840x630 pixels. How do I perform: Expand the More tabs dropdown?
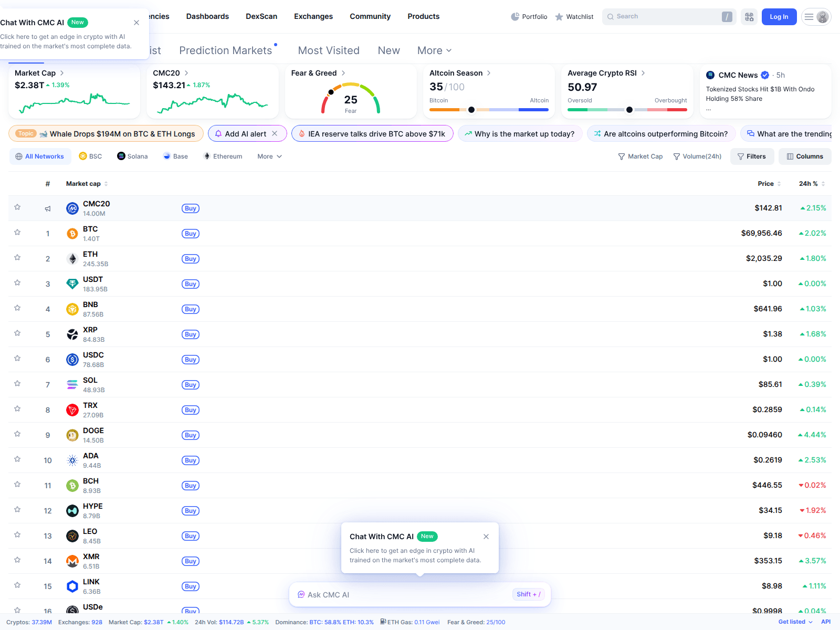[434, 50]
